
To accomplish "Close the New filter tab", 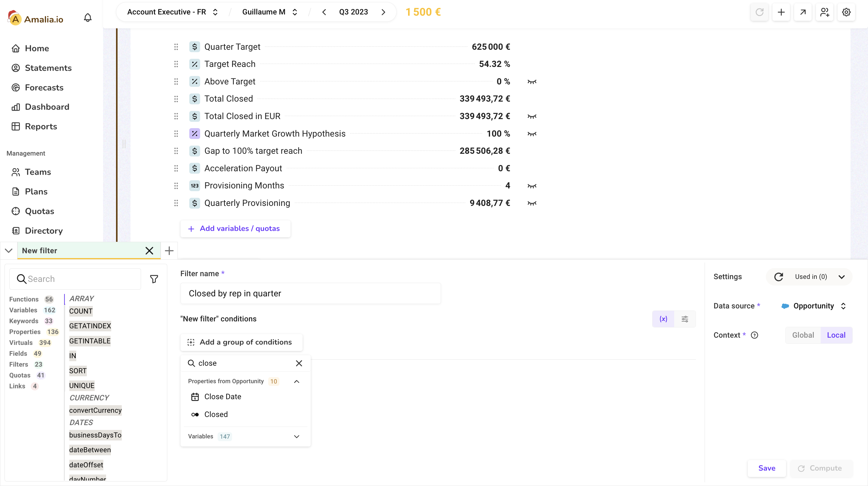I will [149, 251].
